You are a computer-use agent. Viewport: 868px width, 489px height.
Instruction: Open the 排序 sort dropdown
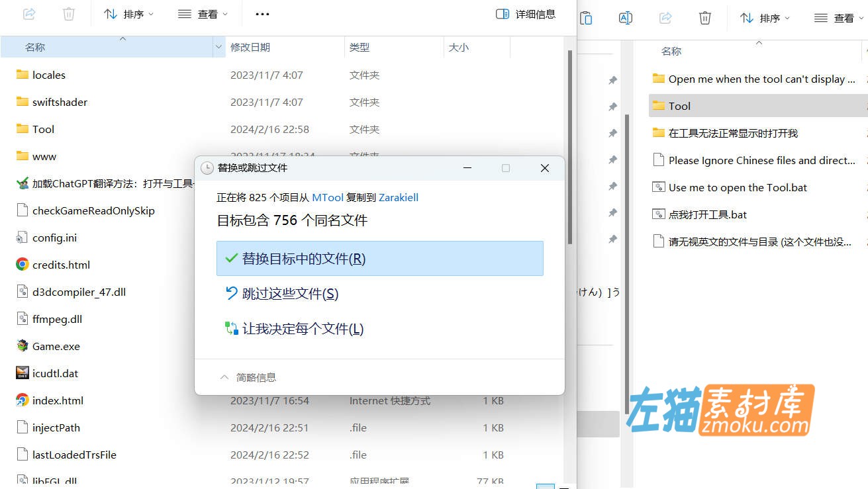point(130,13)
